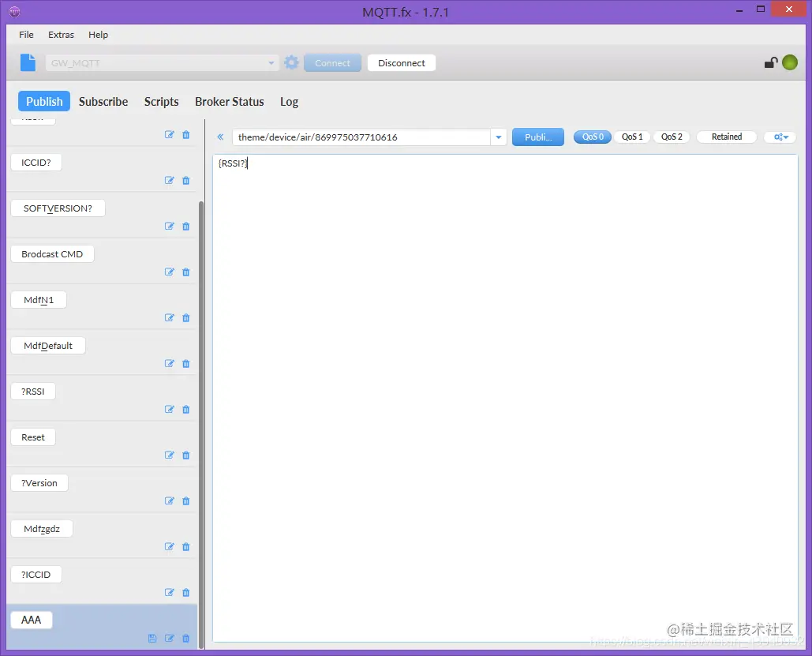The width and height of the screenshot is (812, 656).
Task: Click into the {RSSI?} message payload area
Action: tap(505, 398)
